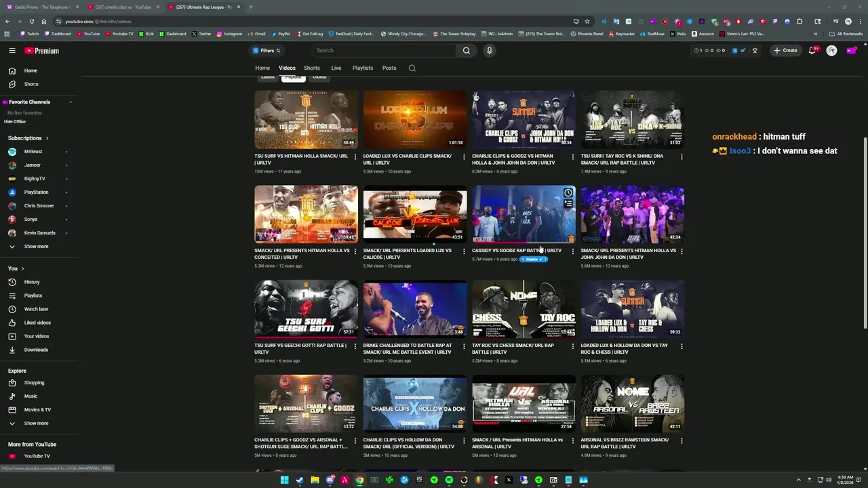Expand the You section
This screenshot has height=488, width=868.
tap(22, 268)
